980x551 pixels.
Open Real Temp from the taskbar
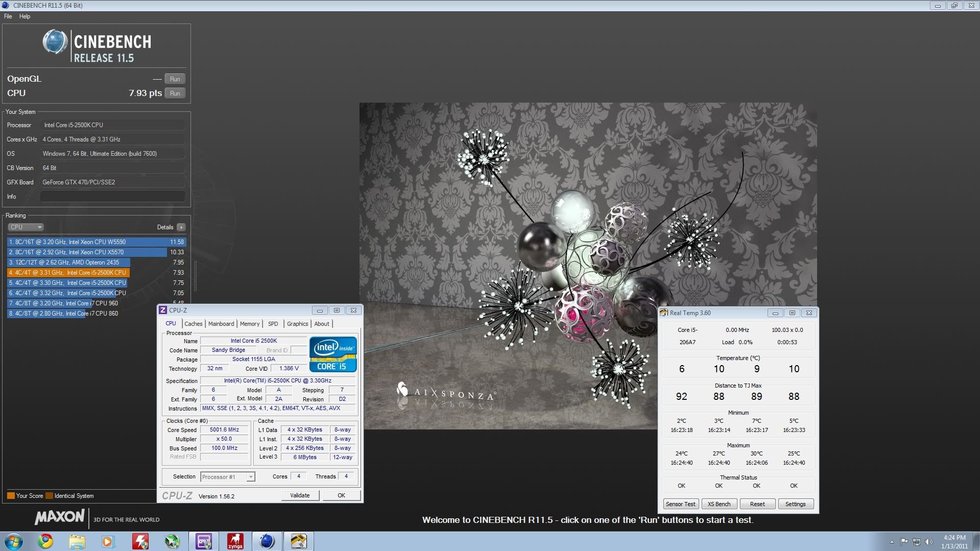click(x=298, y=541)
